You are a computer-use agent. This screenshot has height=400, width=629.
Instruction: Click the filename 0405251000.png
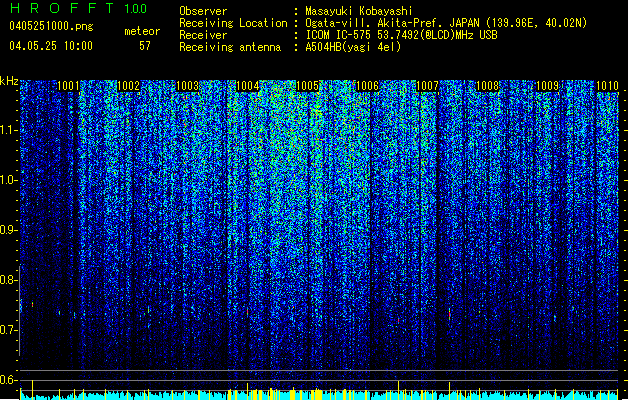pos(51,26)
